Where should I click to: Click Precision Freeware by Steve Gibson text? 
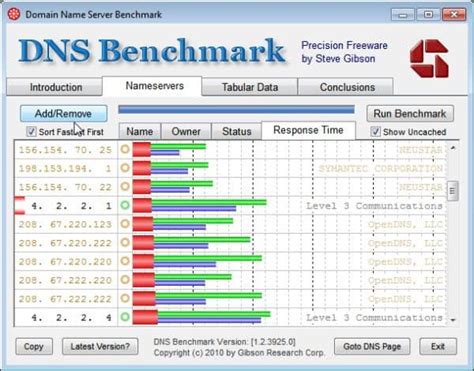click(x=344, y=52)
